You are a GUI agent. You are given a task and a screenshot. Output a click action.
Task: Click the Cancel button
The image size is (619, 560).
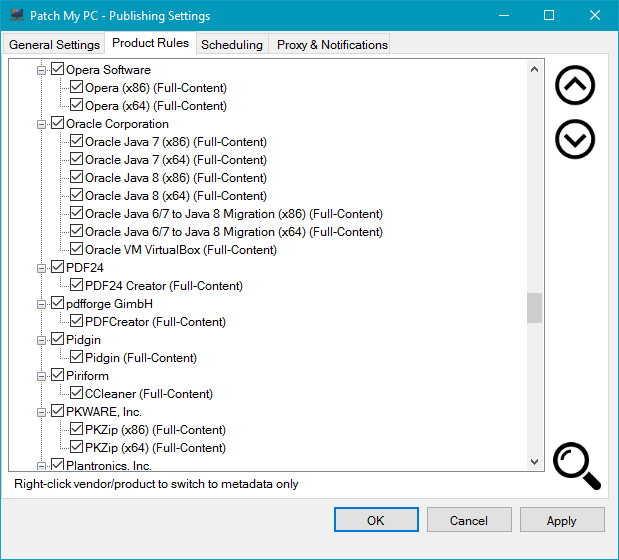coord(469,520)
